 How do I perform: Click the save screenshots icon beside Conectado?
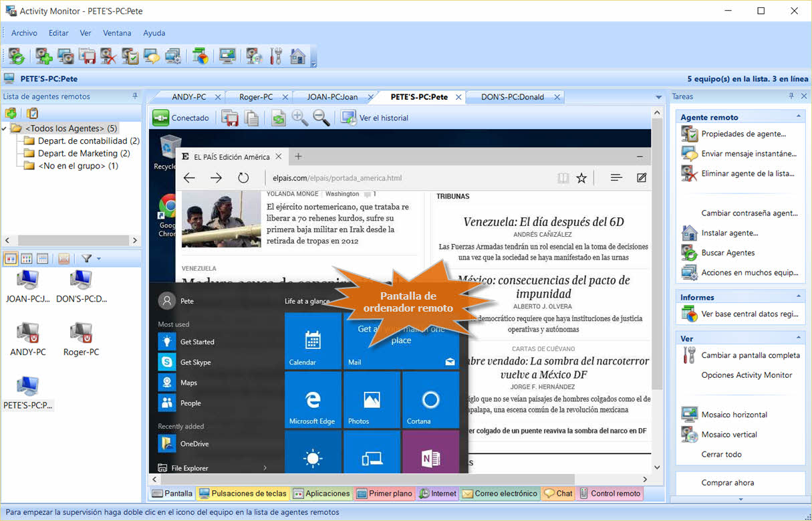(x=230, y=118)
